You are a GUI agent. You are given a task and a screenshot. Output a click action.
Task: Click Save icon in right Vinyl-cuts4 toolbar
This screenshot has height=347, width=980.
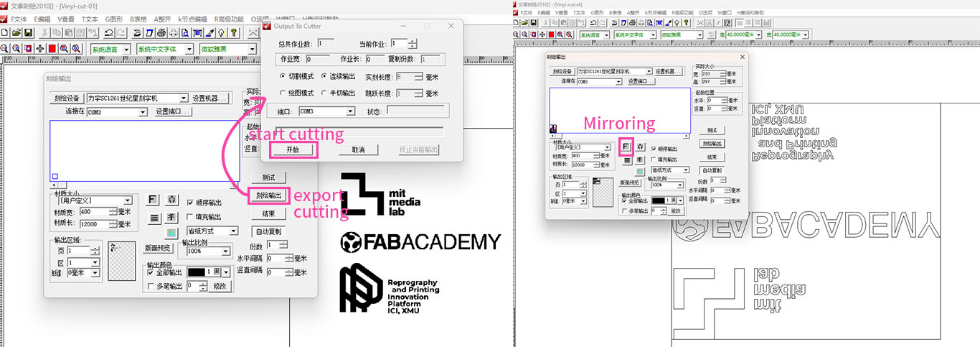[533, 24]
